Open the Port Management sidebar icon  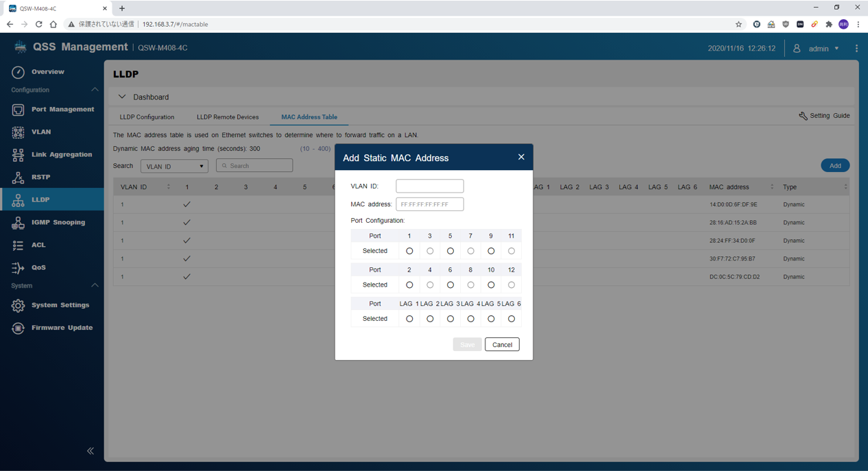[x=18, y=110]
